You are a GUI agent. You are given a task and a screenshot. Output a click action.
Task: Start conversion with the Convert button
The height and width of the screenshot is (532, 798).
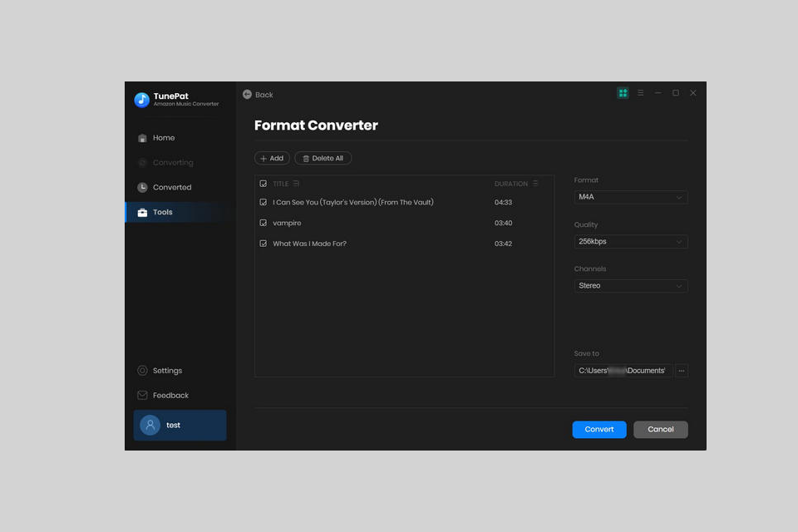[599, 429]
